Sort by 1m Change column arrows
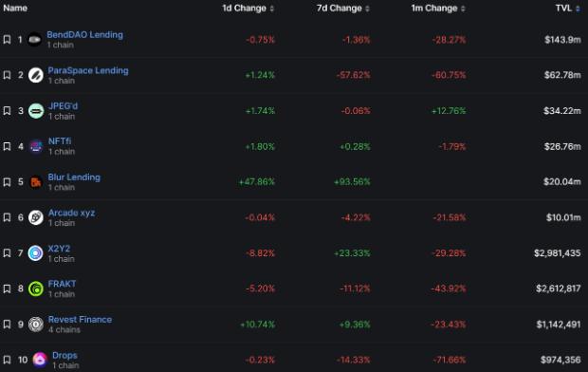588x372 pixels. (463, 9)
